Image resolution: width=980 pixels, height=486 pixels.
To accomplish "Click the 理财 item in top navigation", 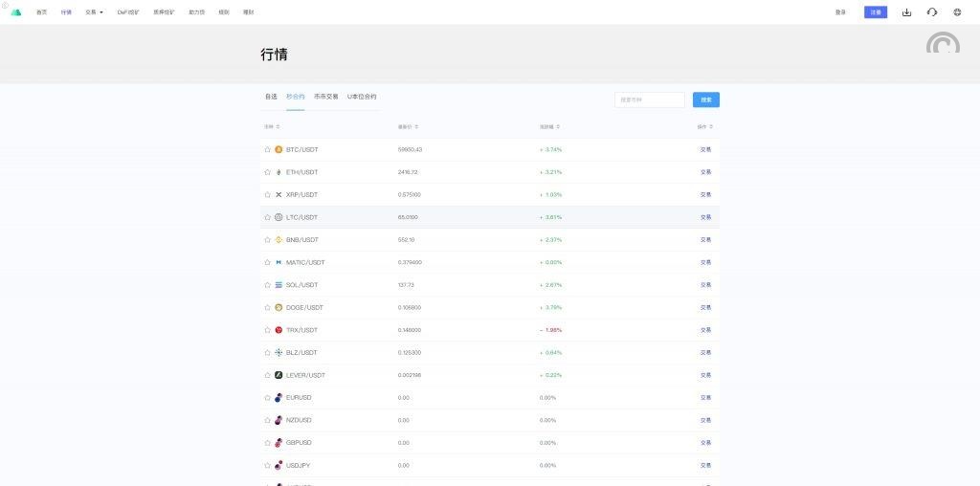I will tap(248, 11).
